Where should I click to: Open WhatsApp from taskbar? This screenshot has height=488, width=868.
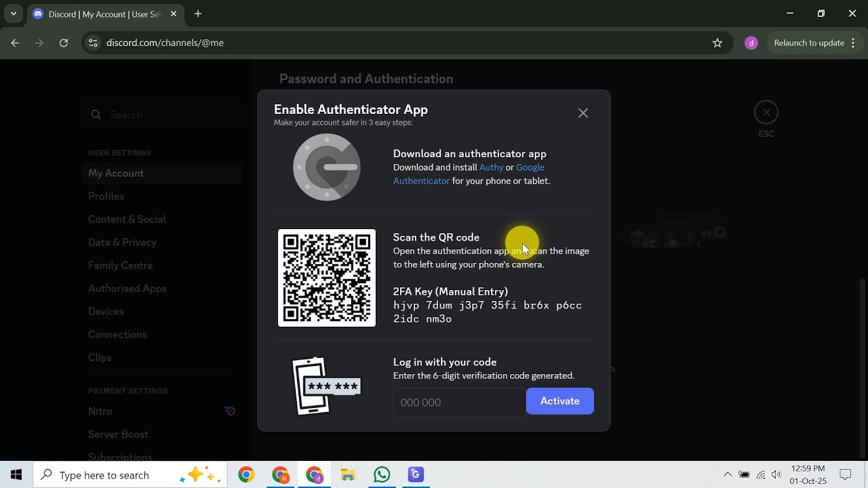tap(382, 475)
